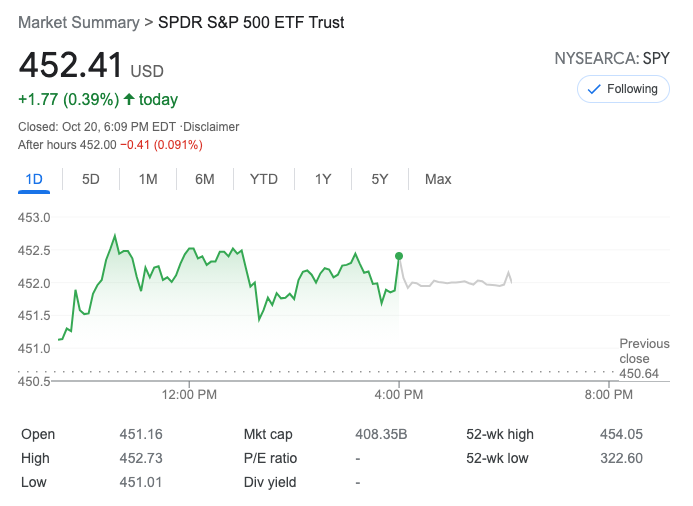Click the green up arrow icon
Viewport: 693px width, 506px height.
[129, 100]
